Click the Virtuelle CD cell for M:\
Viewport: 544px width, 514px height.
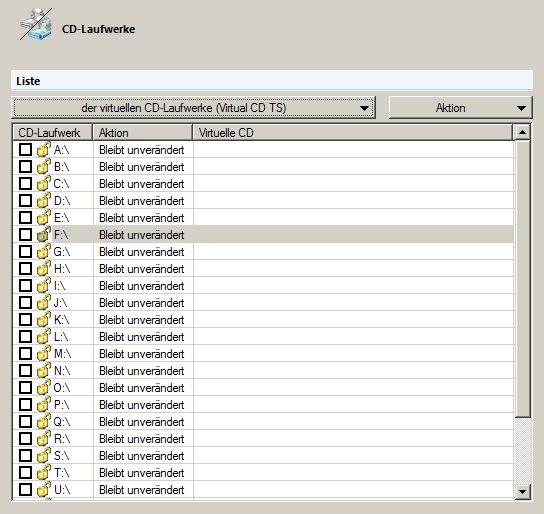[x=353, y=354]
